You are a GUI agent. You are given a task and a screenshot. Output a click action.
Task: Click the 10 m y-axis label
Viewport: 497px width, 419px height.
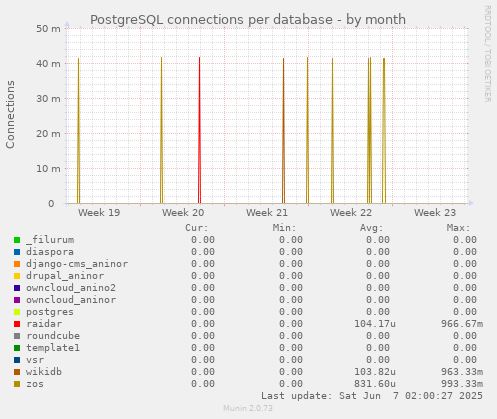pyautogui.click(x=48, y=169)
